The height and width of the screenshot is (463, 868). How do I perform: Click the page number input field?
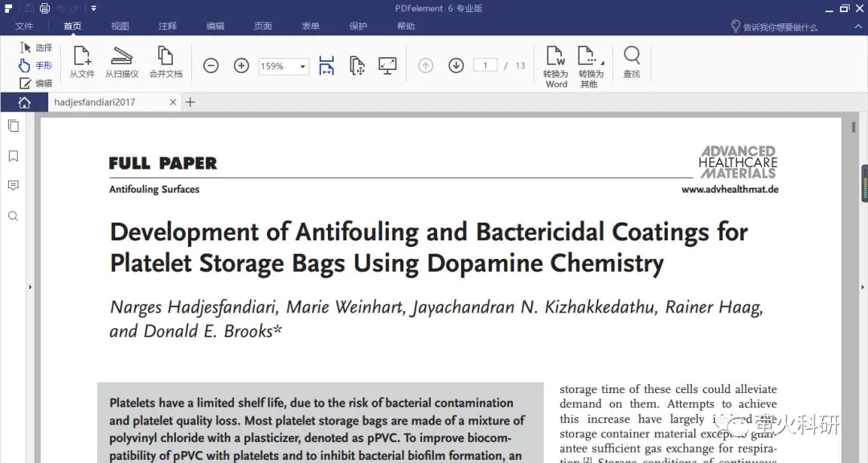point(485,66)
